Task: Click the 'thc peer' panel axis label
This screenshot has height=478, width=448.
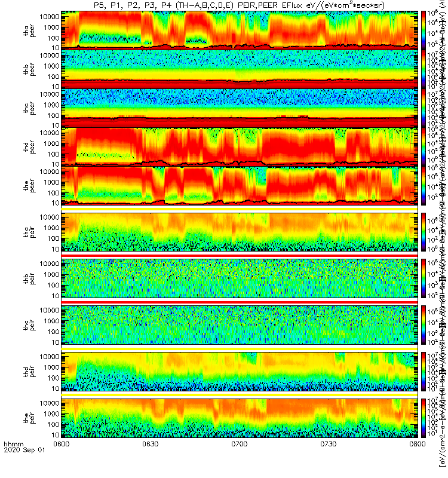Action: [x=29, y=109]
